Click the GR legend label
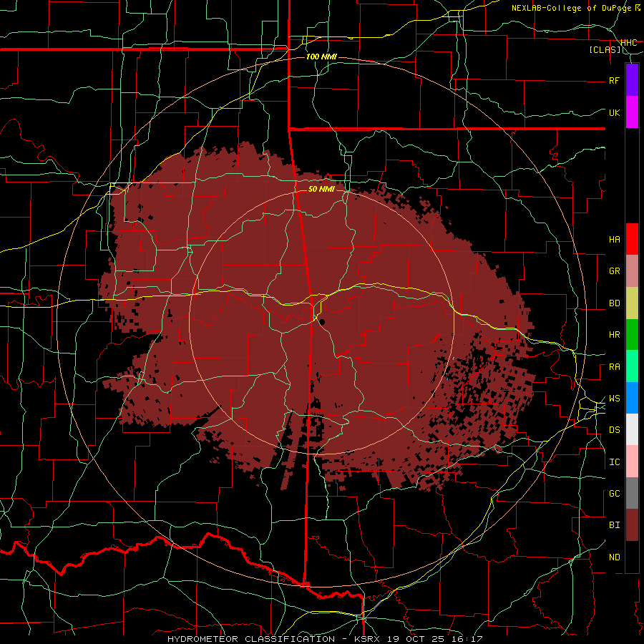Screen dimensions: 644x644 click(614, 271)
